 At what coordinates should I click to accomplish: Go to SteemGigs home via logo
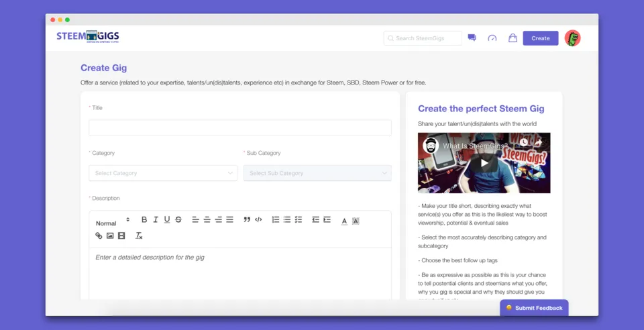88,36
